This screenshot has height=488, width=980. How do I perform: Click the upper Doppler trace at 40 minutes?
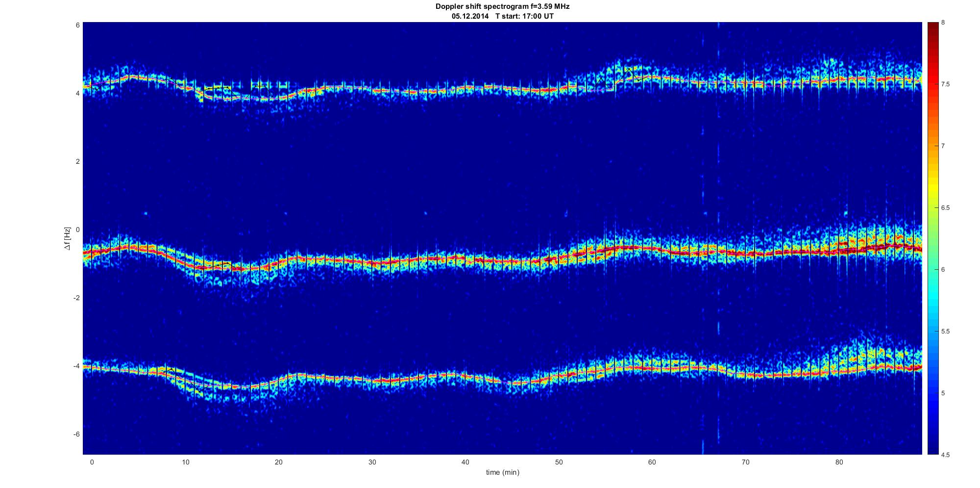465,88
